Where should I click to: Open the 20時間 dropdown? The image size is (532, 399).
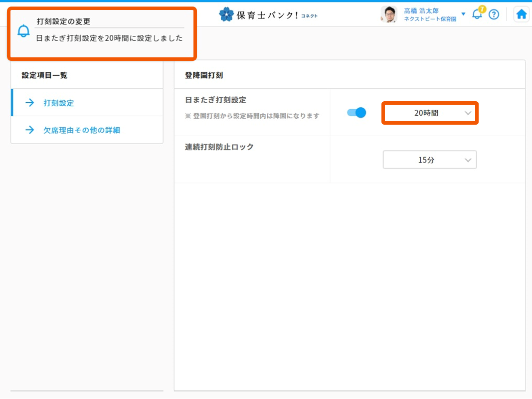coord(429,113)
